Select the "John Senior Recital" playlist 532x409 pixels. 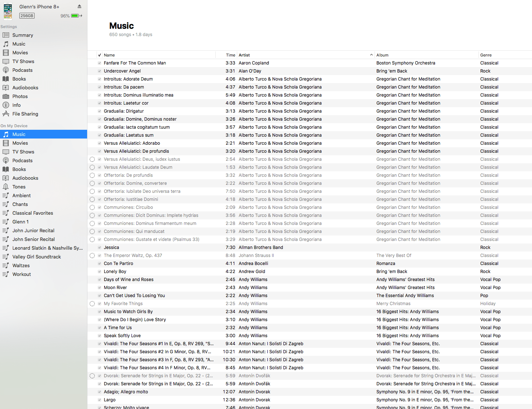coord(34,239)
